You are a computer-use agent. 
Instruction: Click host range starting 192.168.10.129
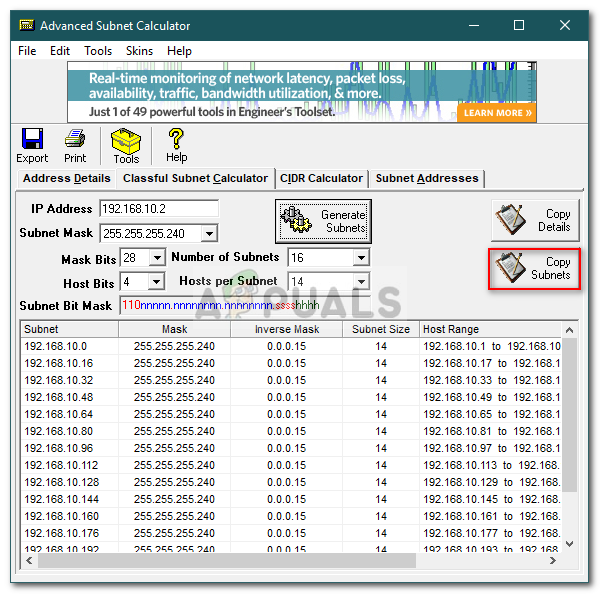click(x=491, y=482)
